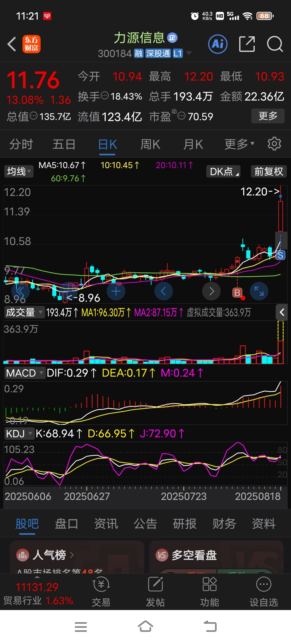Screen dimensions: 291x644
Task: Select the 股吧 tab
Action: click(27, 524)
